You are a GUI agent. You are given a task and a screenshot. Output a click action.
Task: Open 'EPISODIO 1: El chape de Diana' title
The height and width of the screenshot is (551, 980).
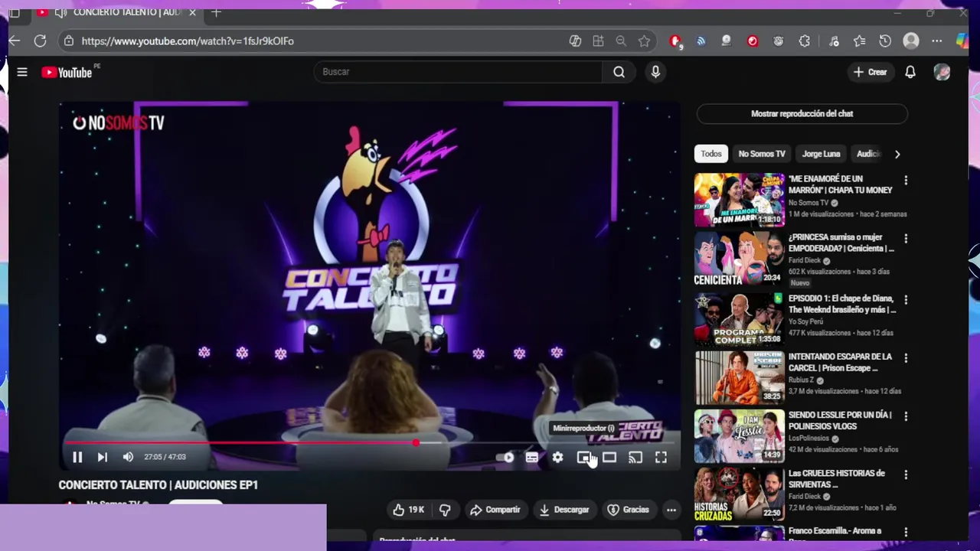pos(841,304)
